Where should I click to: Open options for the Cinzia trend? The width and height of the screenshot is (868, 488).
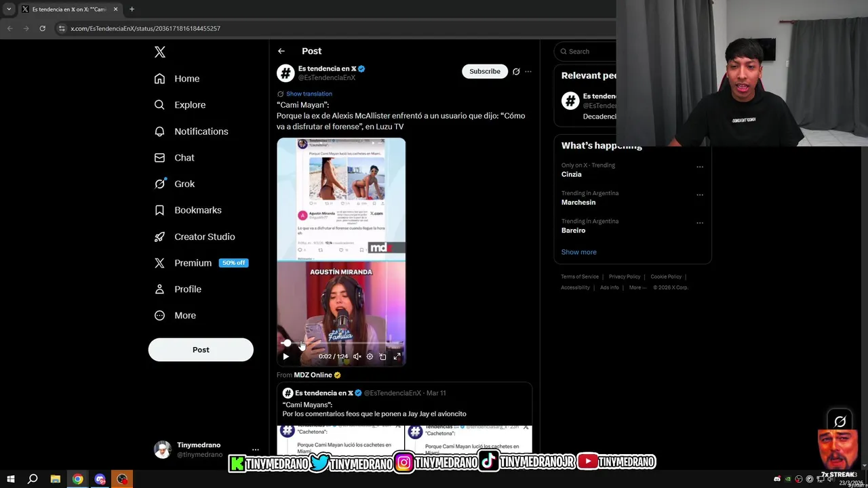click(x=700, y=167)
